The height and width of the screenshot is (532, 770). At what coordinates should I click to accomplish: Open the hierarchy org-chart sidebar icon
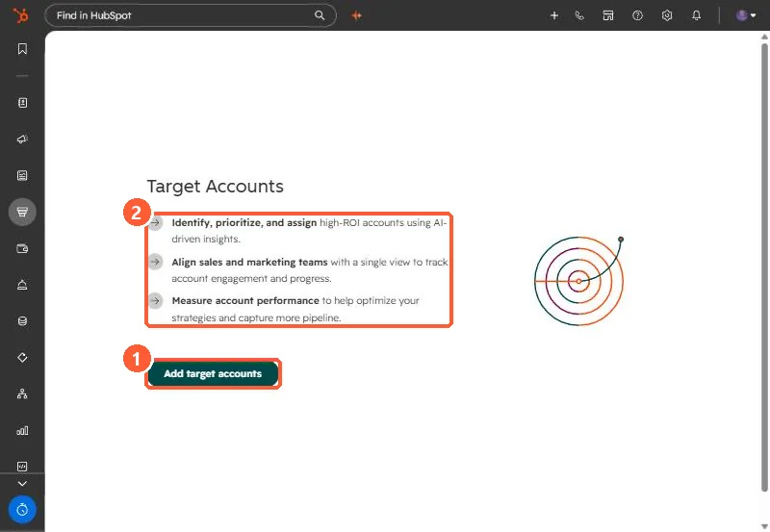(x=22, y=393)
